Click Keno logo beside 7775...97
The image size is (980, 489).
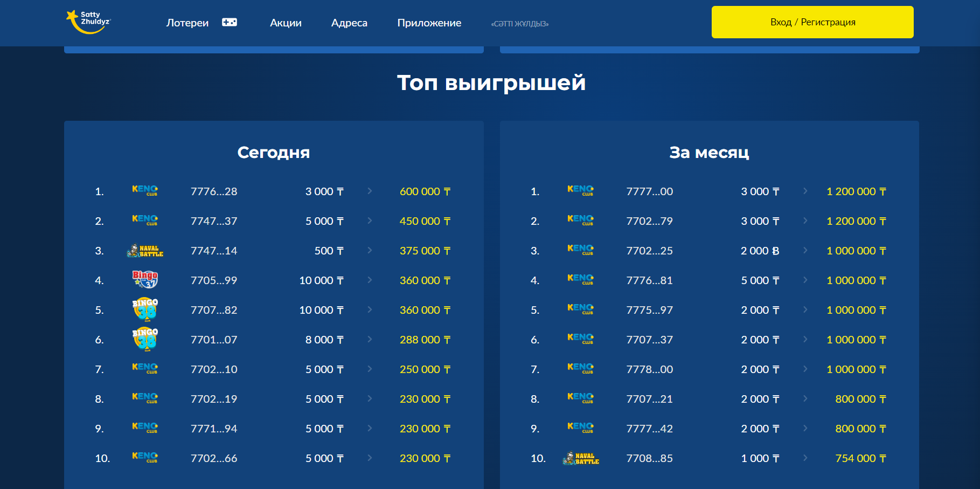click(x=580, y=309)
